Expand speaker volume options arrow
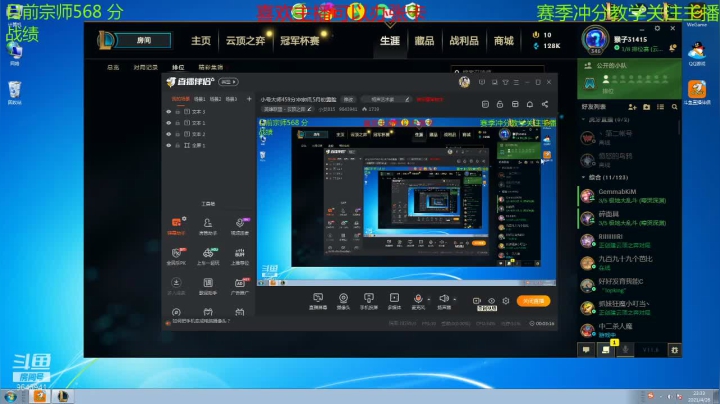 pyautogui.click(x=455, y=299)
